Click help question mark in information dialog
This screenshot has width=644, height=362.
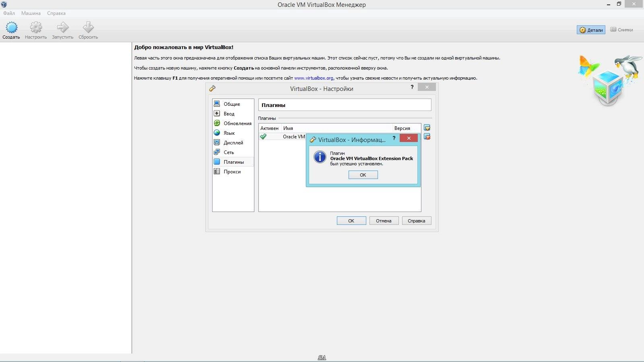(x=394, y=138)
